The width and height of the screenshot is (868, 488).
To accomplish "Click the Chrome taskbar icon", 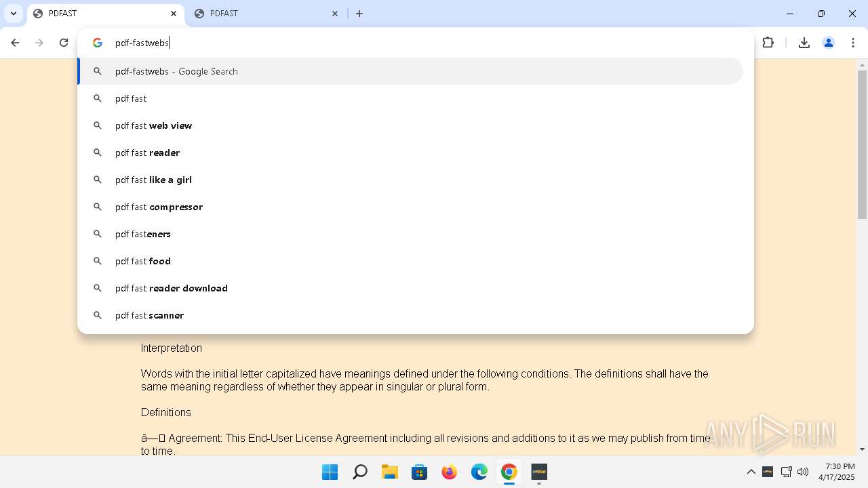I will [509, 472].
